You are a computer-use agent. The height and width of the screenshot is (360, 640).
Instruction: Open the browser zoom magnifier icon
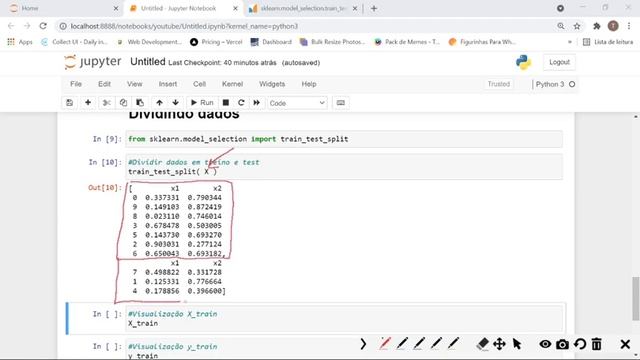click(561, 26)
